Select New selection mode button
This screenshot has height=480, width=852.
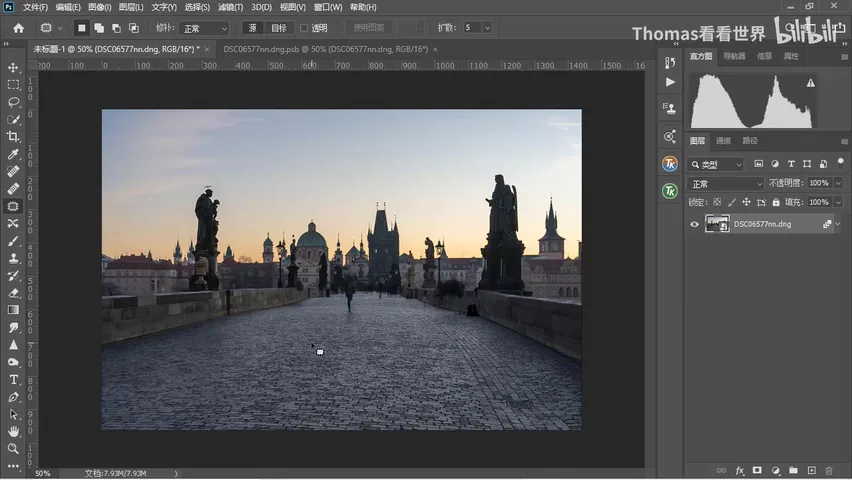coord(82,28)
